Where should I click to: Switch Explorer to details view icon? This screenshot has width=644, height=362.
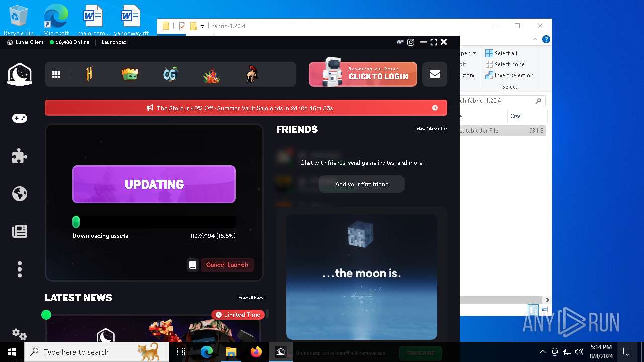[533, 310]
